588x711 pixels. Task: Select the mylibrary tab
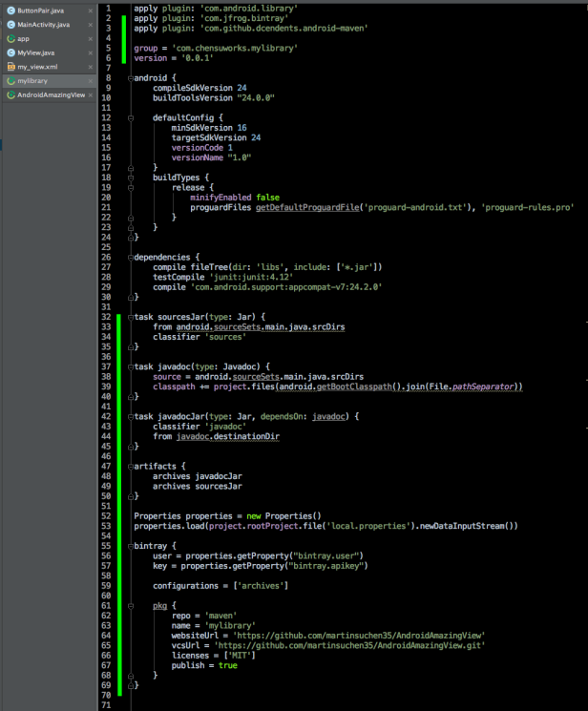[49, 81]
